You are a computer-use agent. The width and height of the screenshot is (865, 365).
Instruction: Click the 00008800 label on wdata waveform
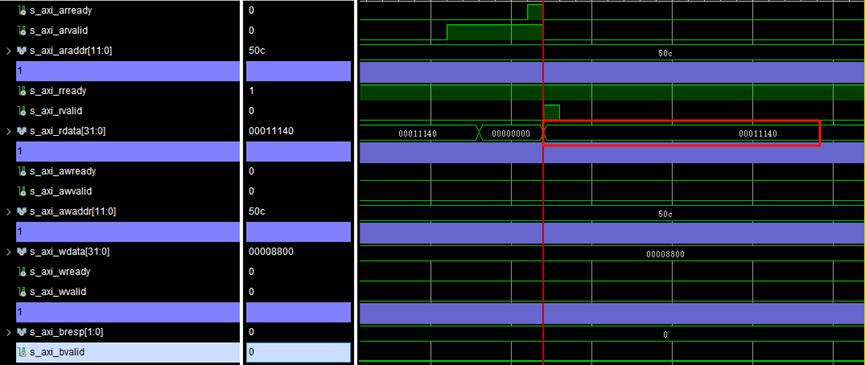pyautogui.click(x=665, y=254)
